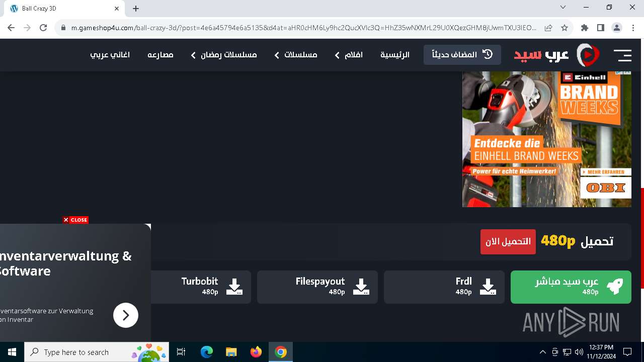Launch Firefox from taskbar
The width and height of the screenshot is (644, 362).
point(256,352)
